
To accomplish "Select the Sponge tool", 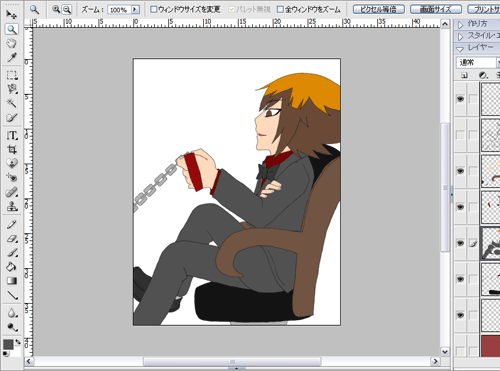I will pos(12,327).
